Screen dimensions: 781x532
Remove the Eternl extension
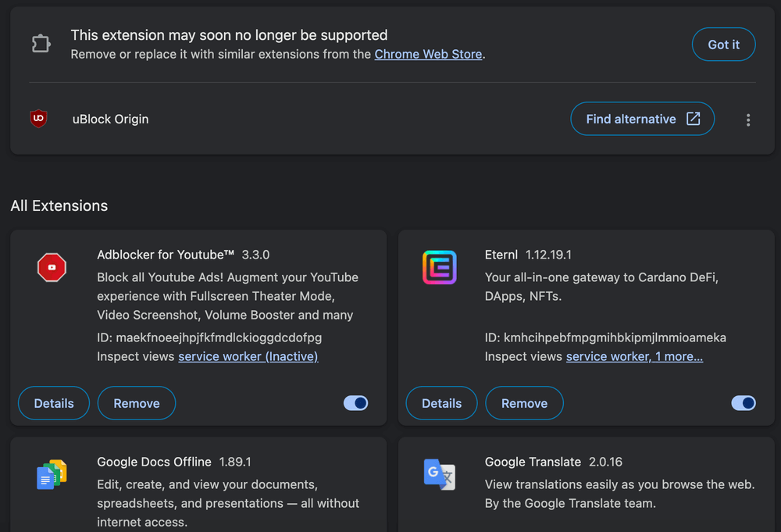524,403
